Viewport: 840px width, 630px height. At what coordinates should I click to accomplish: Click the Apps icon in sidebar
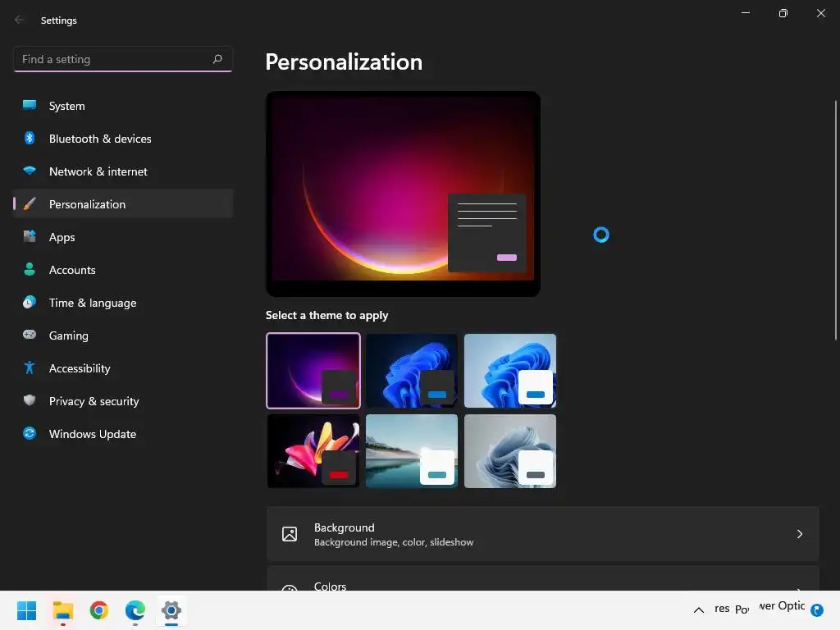click(30, 236)
